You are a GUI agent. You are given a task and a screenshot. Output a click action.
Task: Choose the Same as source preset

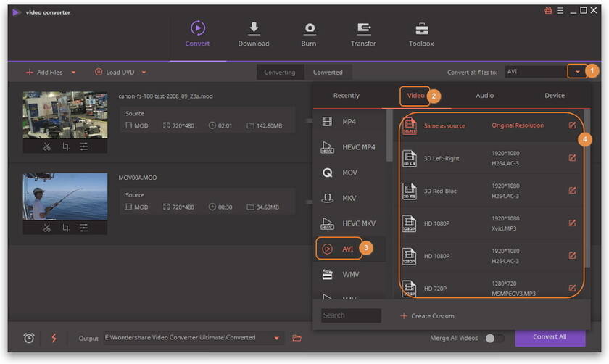tap(489, 125)
